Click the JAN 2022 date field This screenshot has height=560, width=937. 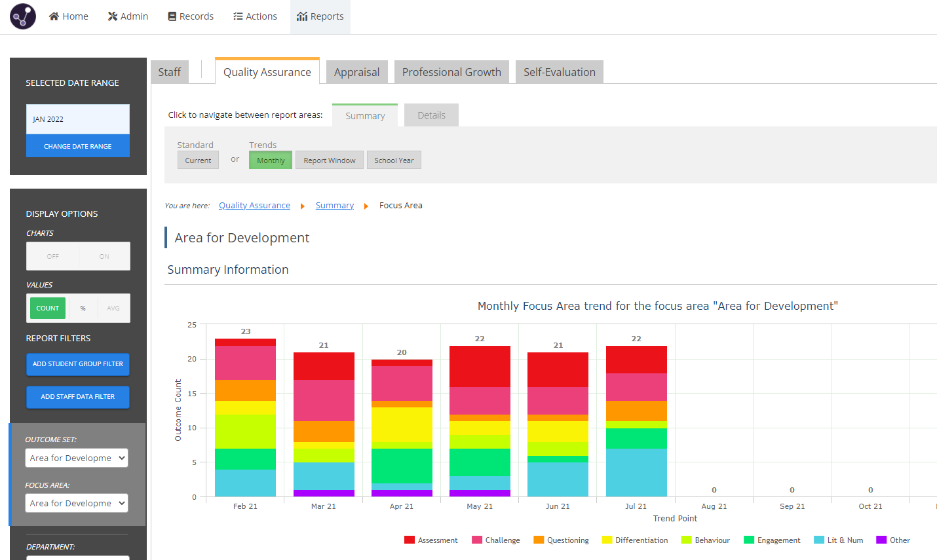tap(78, 119)
